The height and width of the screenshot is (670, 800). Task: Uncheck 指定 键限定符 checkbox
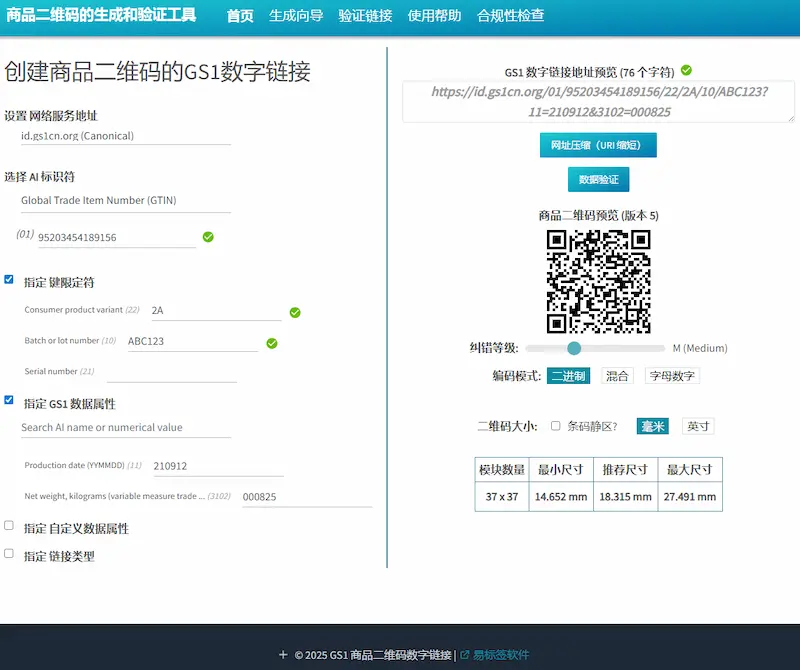[x=9, y=279]
